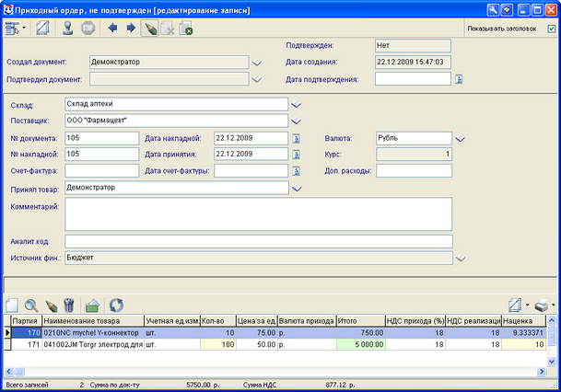Click the 75.00 price cell
Image resolution: width=561 pixels, height=392 pixels.
(256, 333)
